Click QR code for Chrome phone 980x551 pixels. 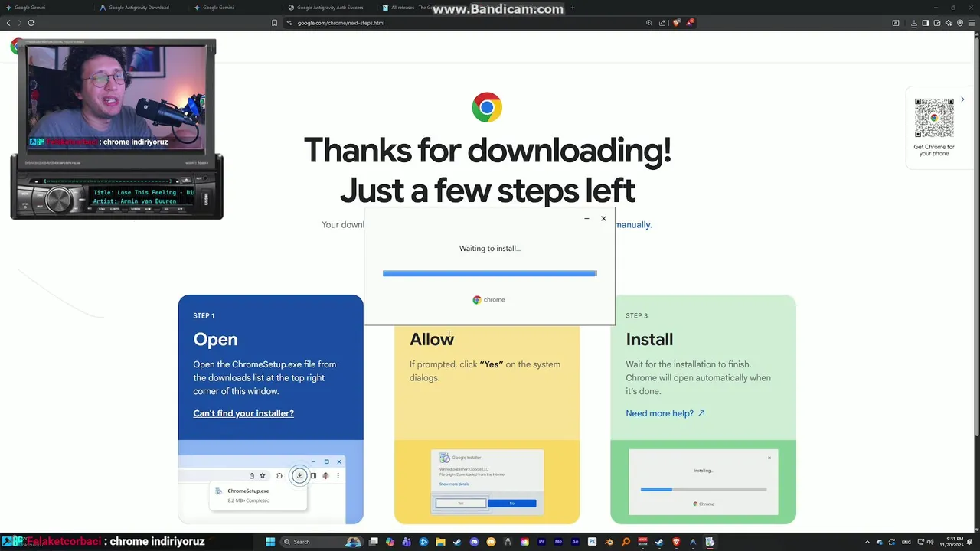(934, 118)
